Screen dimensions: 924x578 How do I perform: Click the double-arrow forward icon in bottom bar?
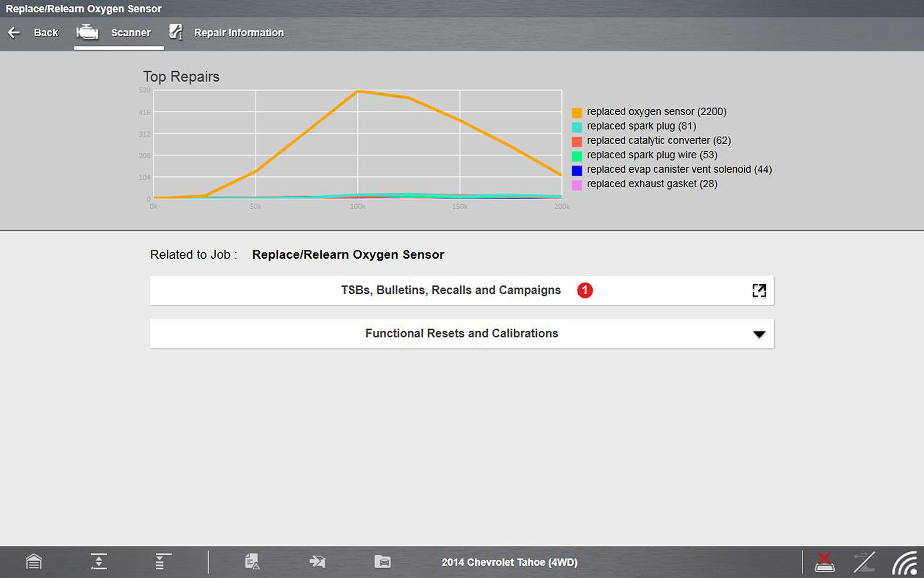317,562
